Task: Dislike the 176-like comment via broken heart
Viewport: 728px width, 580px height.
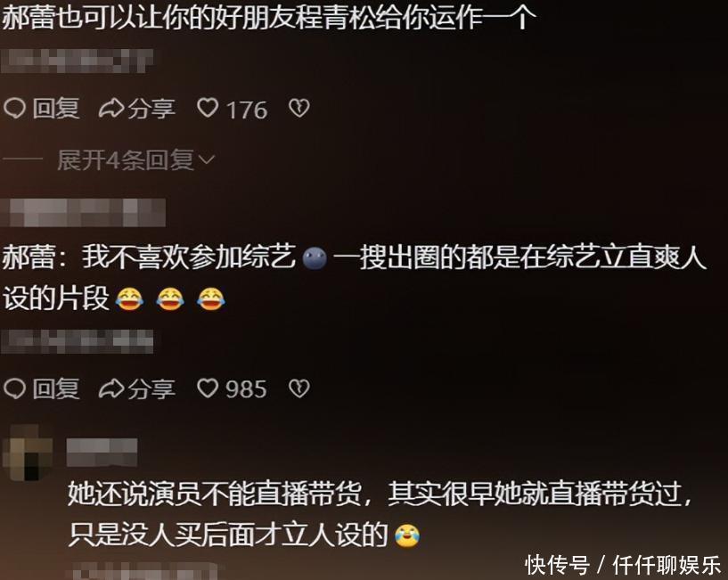Action: [299, 108]
